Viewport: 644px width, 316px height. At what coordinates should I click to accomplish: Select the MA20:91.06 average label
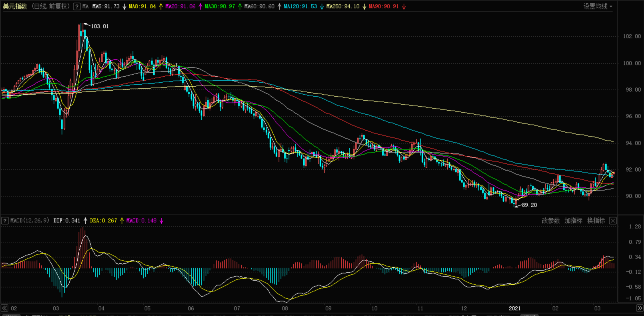[180, 6]
